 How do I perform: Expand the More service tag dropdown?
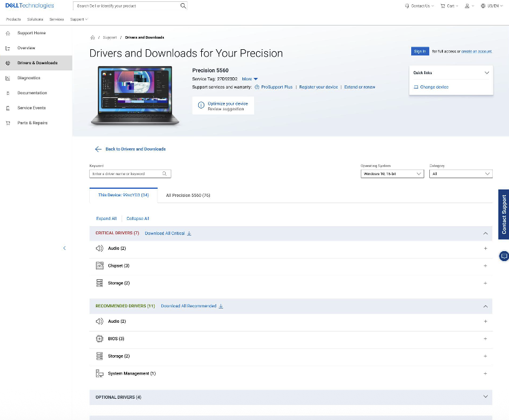[x=250, y=79]
